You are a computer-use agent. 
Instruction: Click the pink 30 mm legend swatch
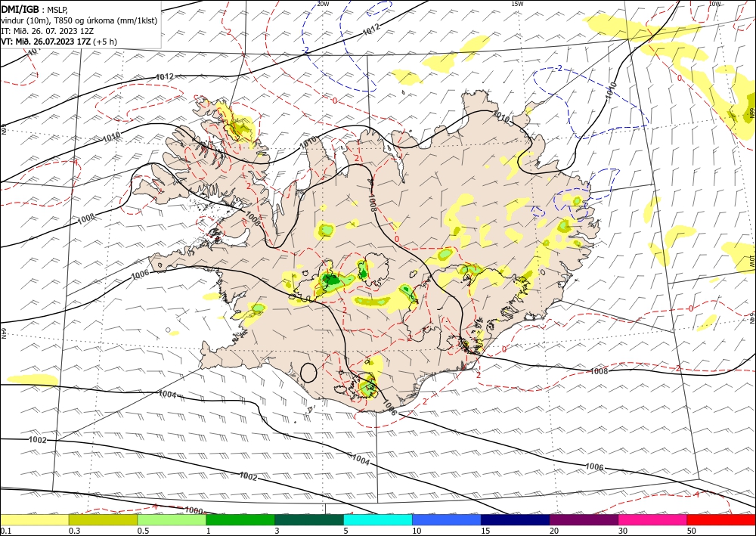coord(653,519)
